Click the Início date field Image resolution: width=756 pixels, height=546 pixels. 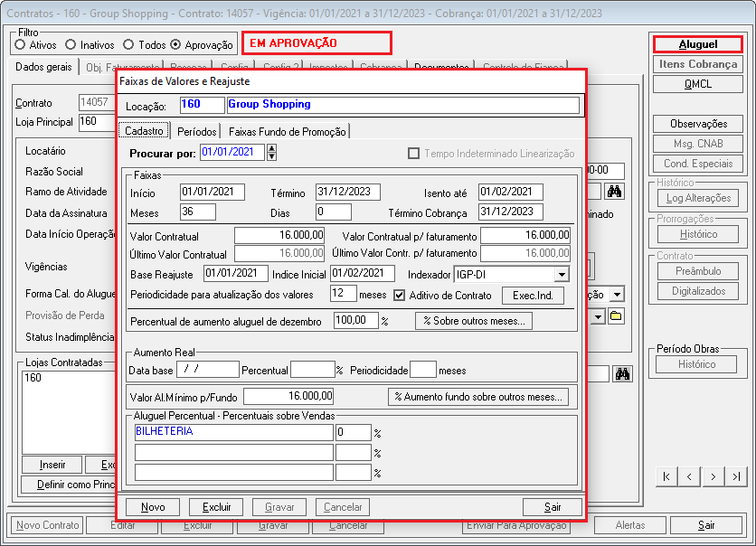213,192
